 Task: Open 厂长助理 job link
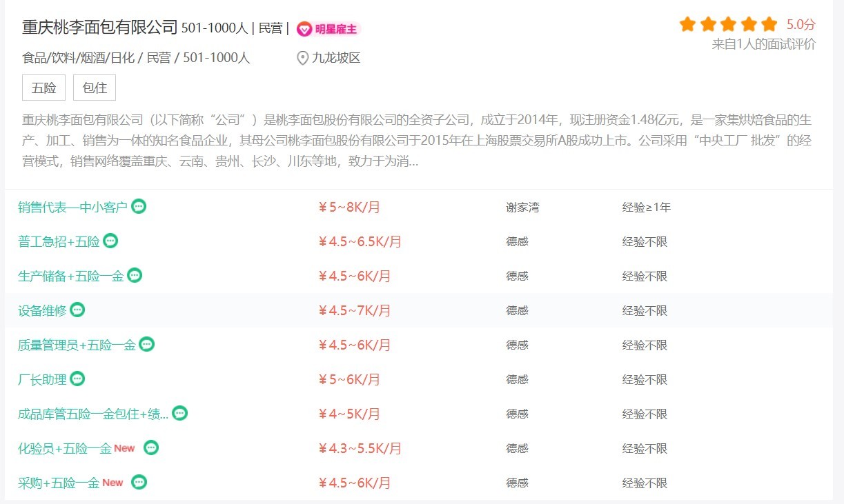42,379
